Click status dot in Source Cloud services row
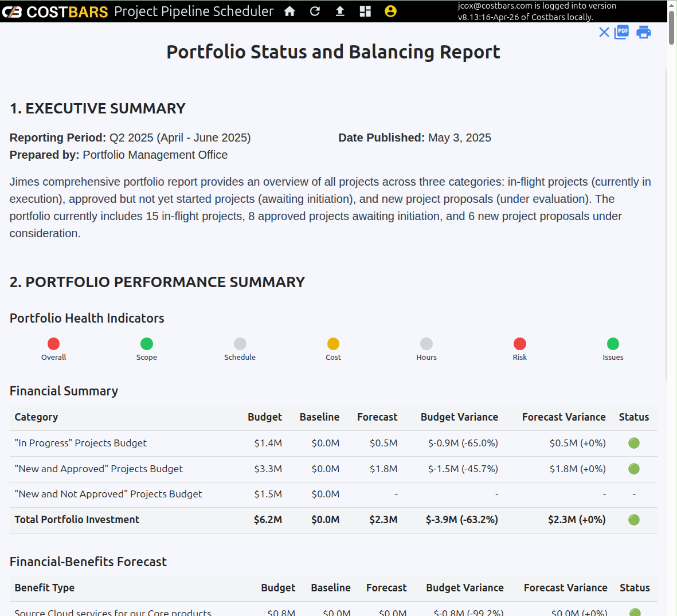Image resolution: width=677 pixels, height=616 pixels. pyautogui.click(x=635, y=612)
